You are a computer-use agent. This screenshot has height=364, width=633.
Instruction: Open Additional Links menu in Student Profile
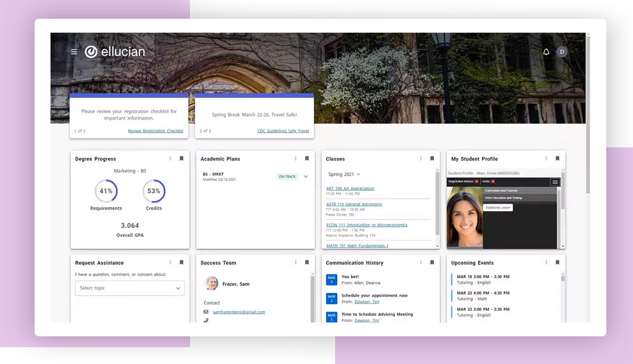click(x=498, y=208)
